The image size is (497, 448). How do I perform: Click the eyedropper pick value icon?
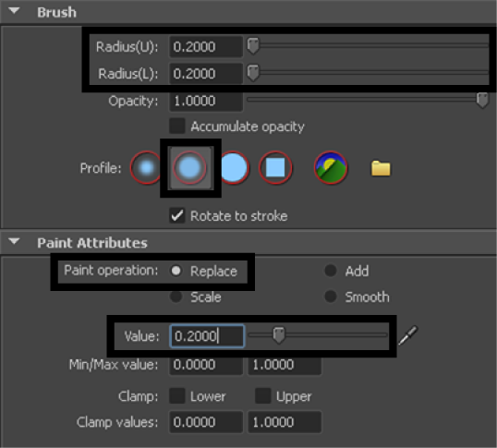[408, 335]
